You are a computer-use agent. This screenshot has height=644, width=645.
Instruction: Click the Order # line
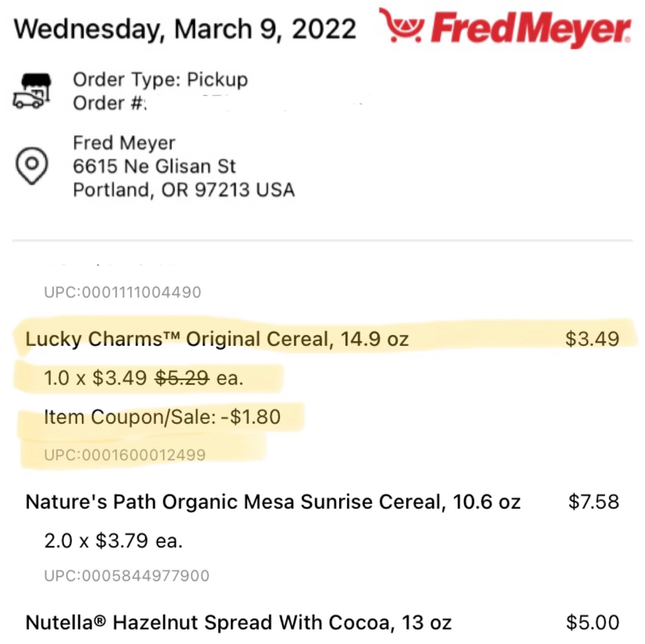[x=110, y=103]
